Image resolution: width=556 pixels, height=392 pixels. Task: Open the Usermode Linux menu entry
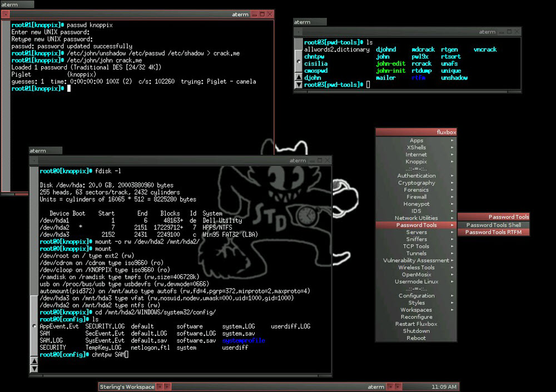tap(416, 282)
